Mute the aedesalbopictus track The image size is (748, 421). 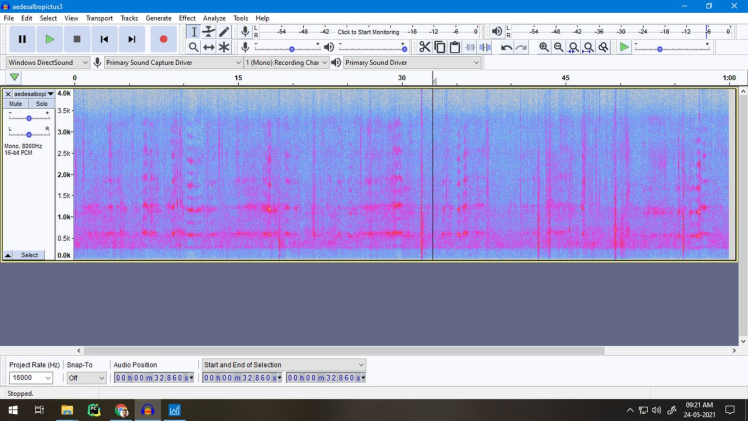click(x=16, y=104)
